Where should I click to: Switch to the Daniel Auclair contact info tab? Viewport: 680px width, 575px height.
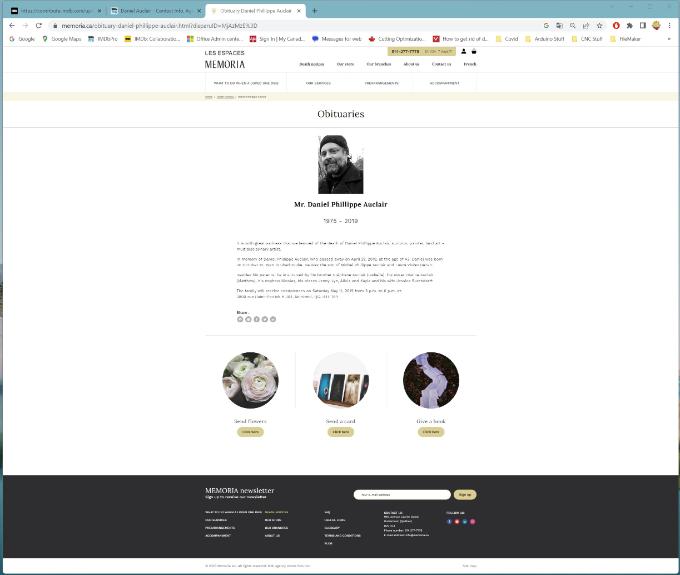click(153, 11)
